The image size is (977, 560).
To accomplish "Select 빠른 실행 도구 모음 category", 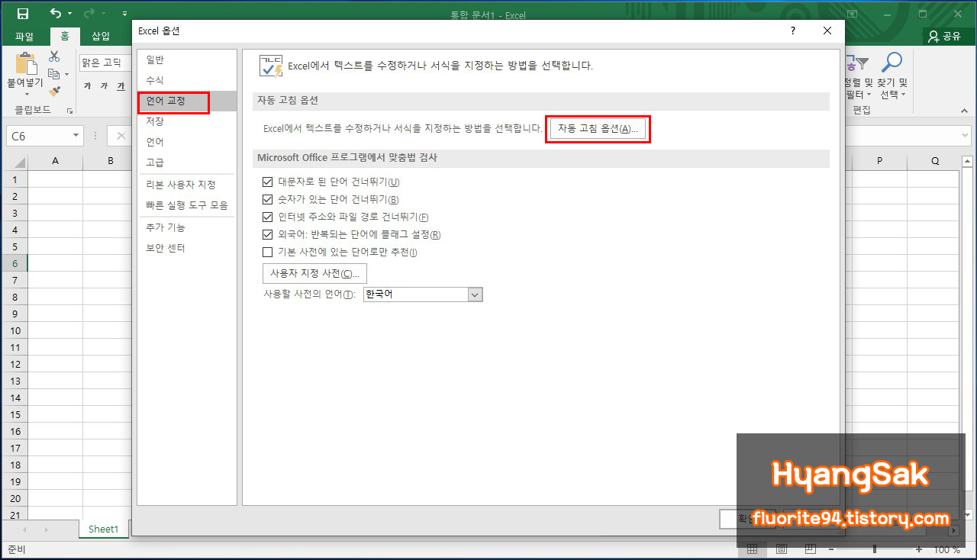I will click(187, 205).
